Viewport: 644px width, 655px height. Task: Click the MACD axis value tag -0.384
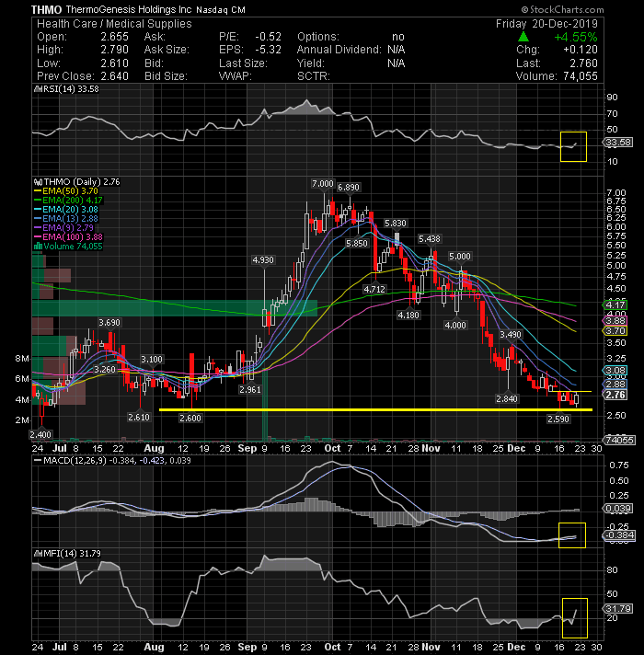point(620,535)
